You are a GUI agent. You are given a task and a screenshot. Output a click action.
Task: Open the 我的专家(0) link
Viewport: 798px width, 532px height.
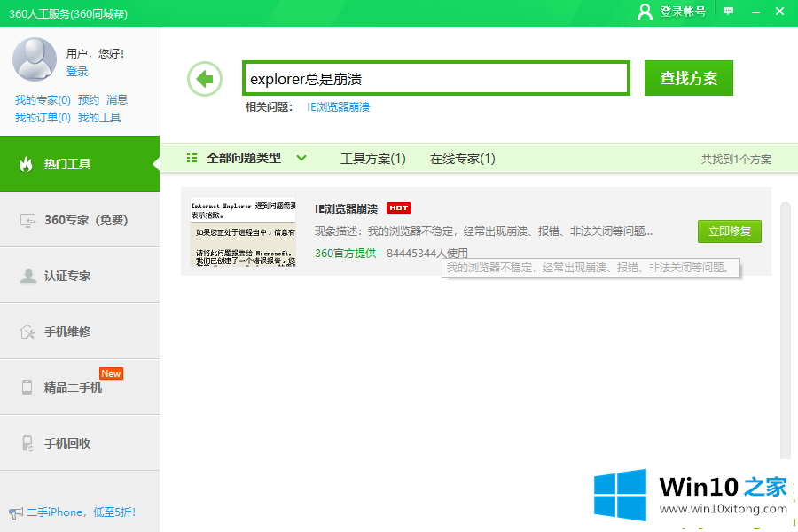(43, 100)
